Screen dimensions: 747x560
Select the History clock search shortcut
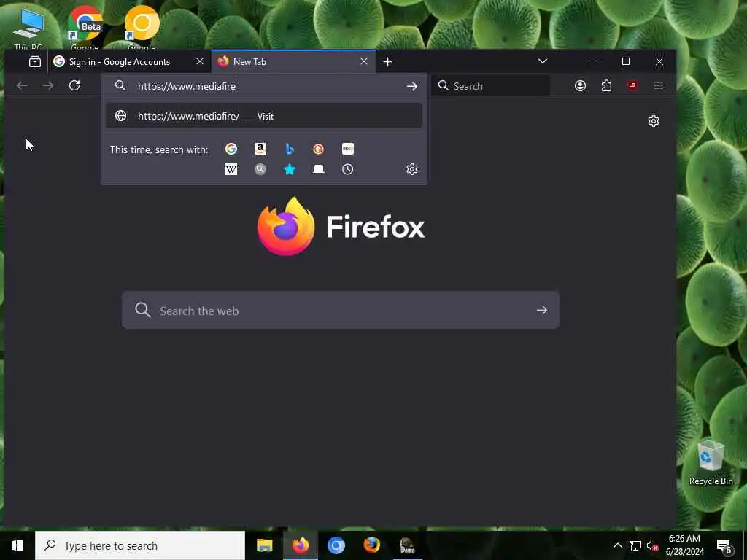click(348, 169)
